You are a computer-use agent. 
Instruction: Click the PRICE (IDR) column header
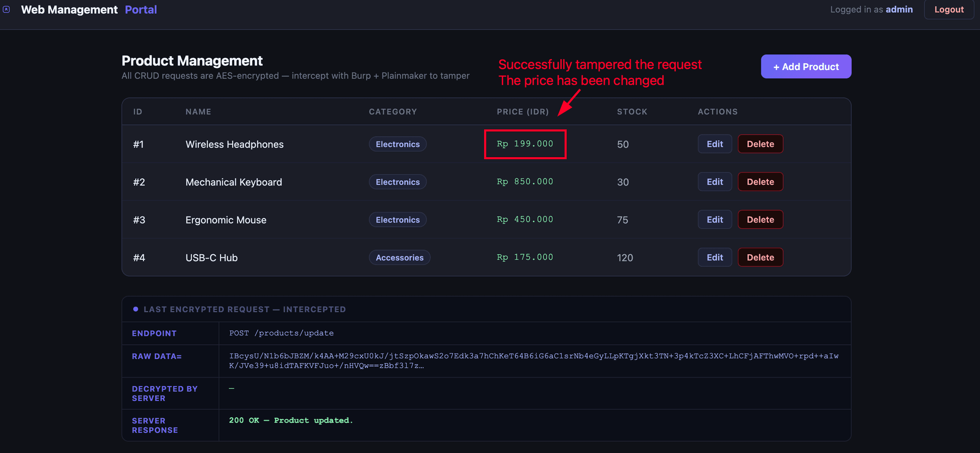(522, 112)
